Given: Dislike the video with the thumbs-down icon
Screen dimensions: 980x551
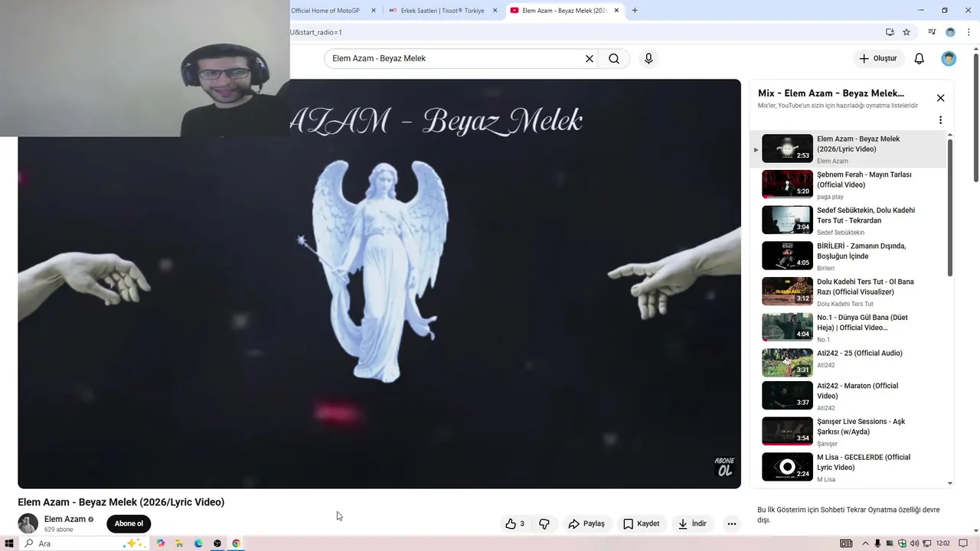Looking at the screenshot, I should click(x=544, y=523).
